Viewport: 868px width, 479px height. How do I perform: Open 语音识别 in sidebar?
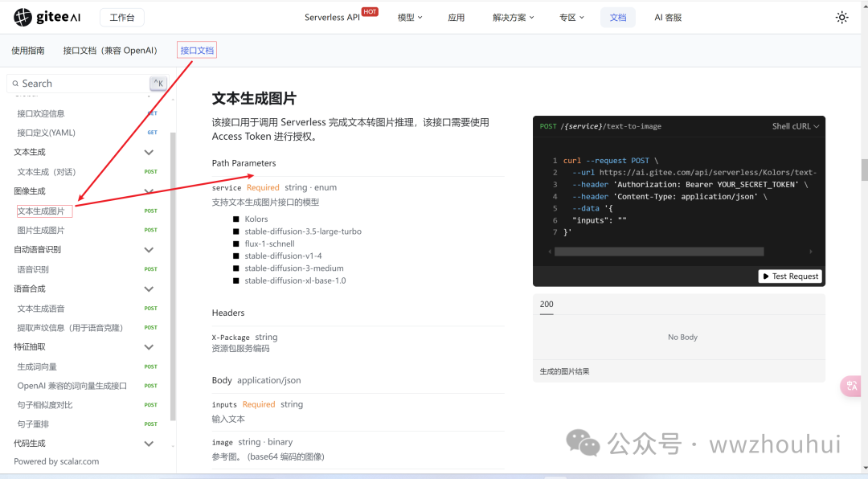[33, 270]
